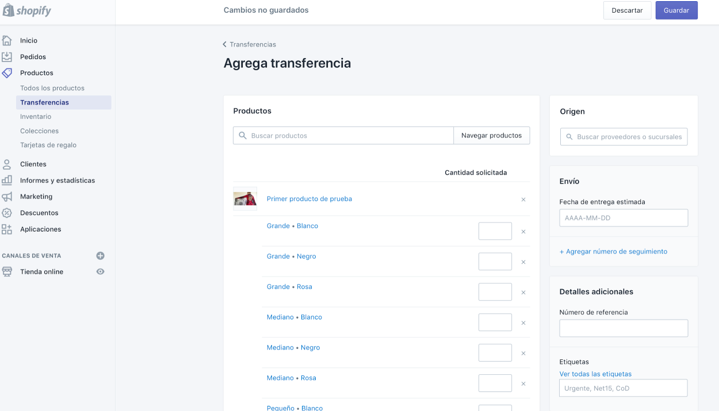Open Pedidos orders icon
This screenshot has height=411, width=719.
(7, 57)
